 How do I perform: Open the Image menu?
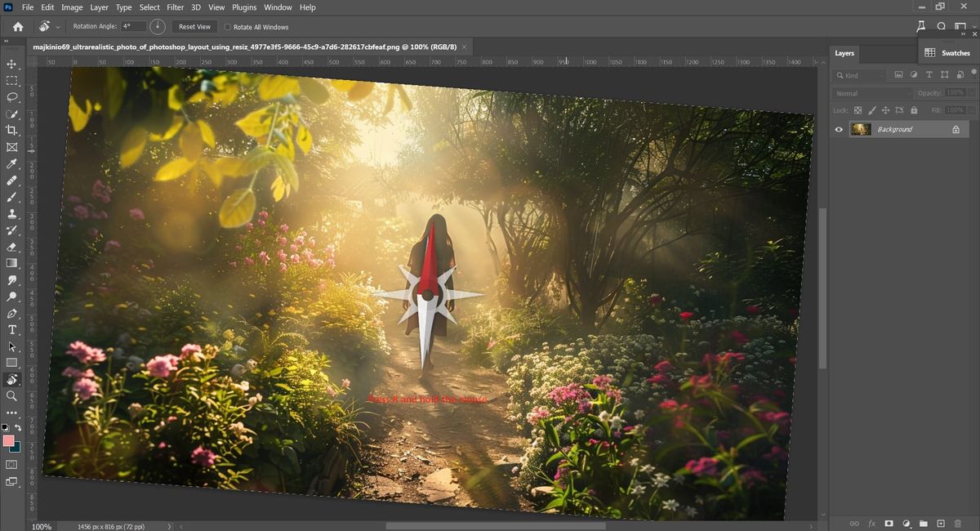pyautogui.click(x=72, y=7)
